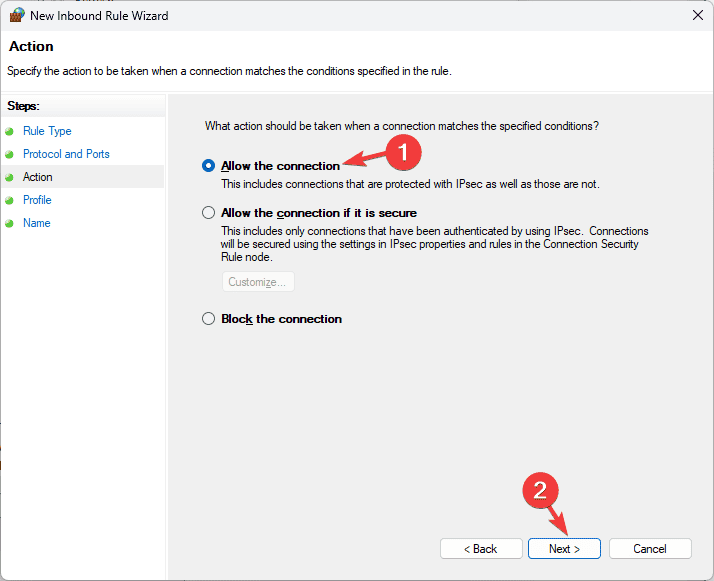The height and width of the screenshot is (581, 714).
Task: Jump to the Profile step
Action: [37, 200]
